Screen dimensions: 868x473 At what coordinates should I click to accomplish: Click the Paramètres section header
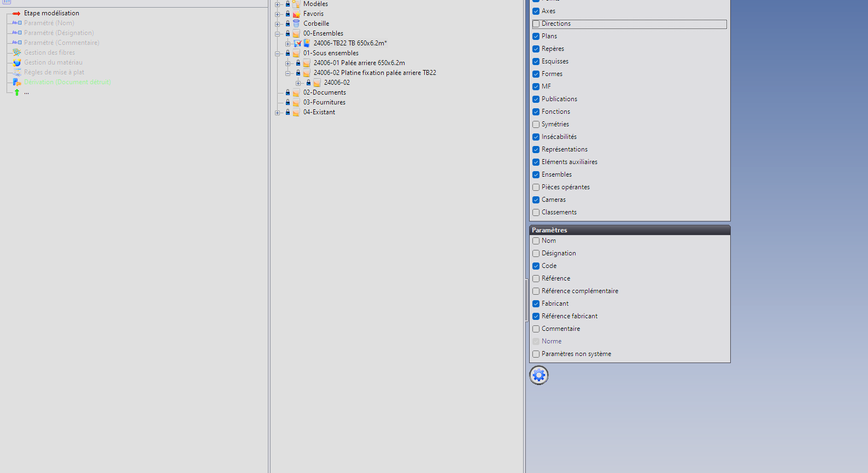tap(630, 230)
